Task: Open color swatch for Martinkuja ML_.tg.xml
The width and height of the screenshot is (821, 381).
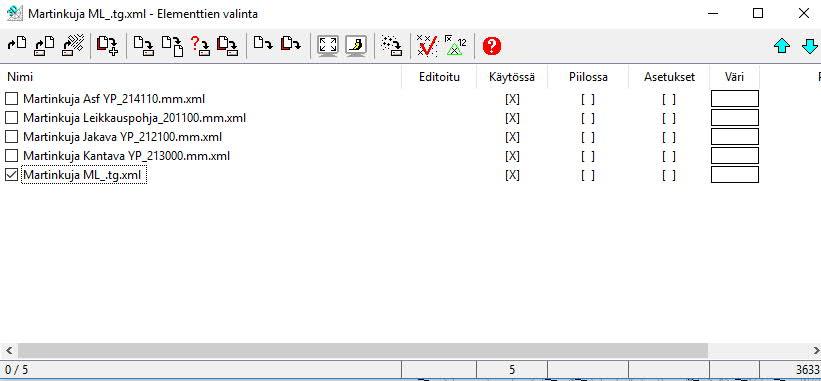Action: point(735,175)
